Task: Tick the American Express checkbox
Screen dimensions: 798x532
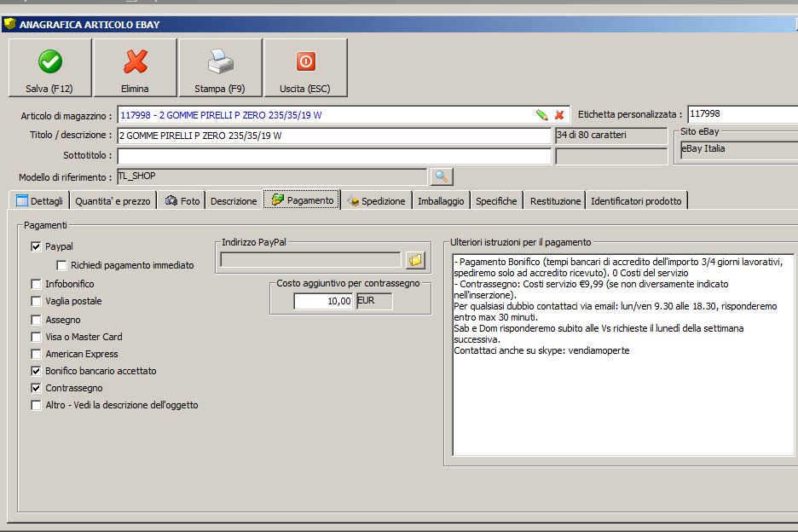Action: point(36,354)
